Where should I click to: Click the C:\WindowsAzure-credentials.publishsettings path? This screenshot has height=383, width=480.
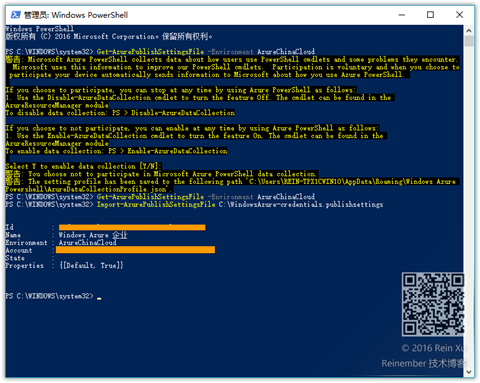tap(301, 204)
